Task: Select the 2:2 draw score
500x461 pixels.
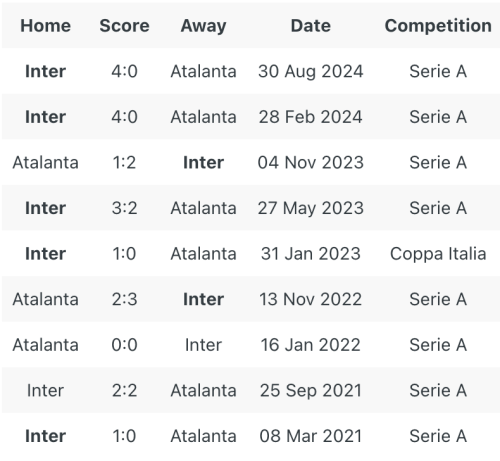Action: 124,391
